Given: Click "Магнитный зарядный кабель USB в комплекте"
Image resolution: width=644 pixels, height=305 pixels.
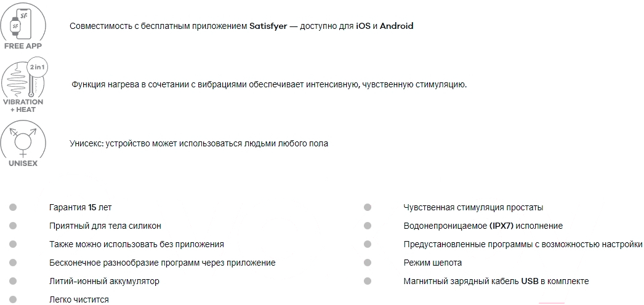Looking at the screenshot, I should 496,281.
